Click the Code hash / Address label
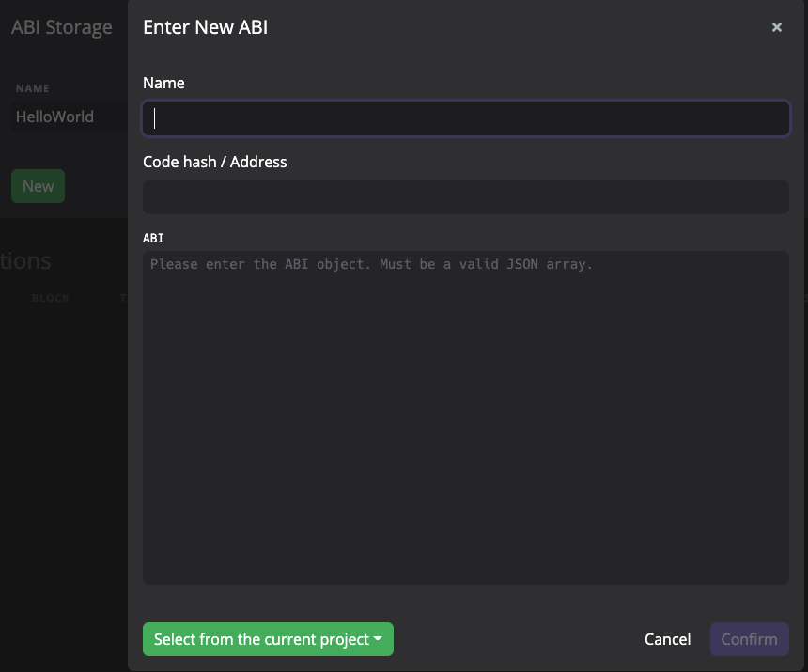This screenshot has height=672, width=808. pyautogui.click(x=214, y=162)
